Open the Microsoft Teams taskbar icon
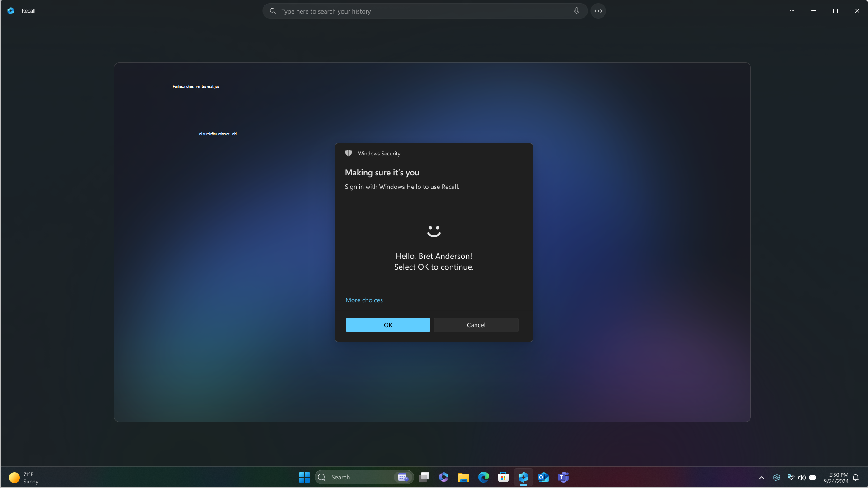The width and height of the screenshot is (868, 488). [563, 477]
